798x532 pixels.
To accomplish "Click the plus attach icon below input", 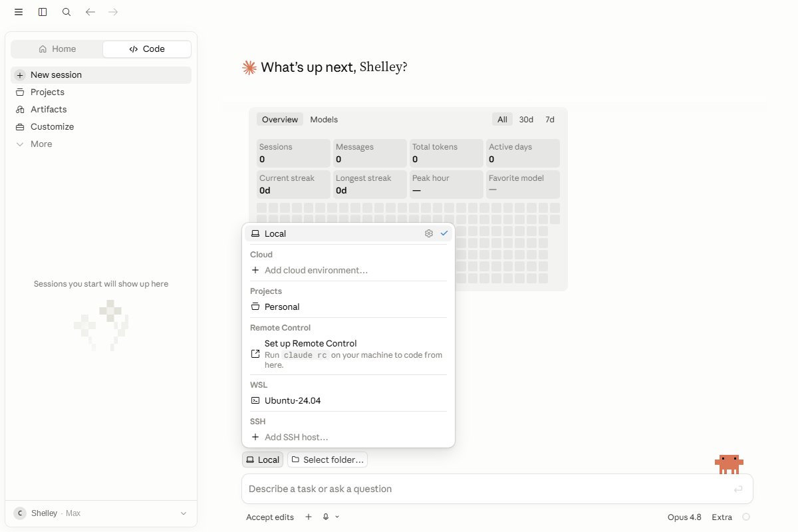I will [308, 517].
